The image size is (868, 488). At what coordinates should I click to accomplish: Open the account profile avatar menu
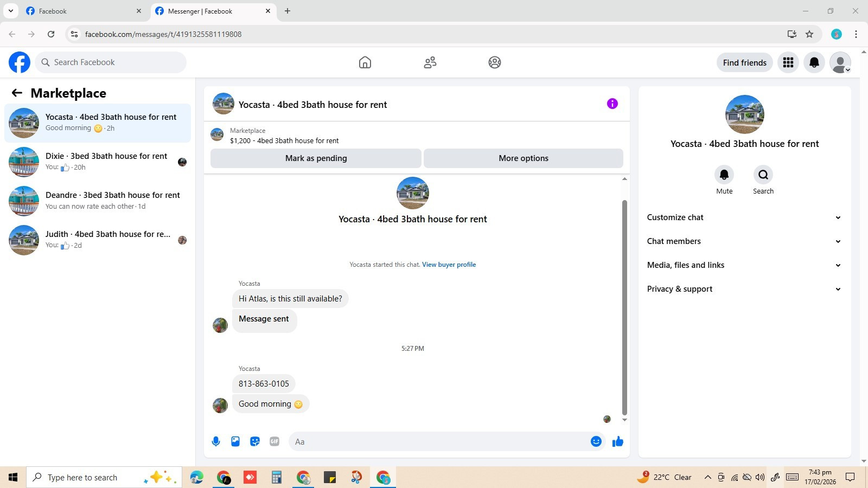click(x=840, y=62)
